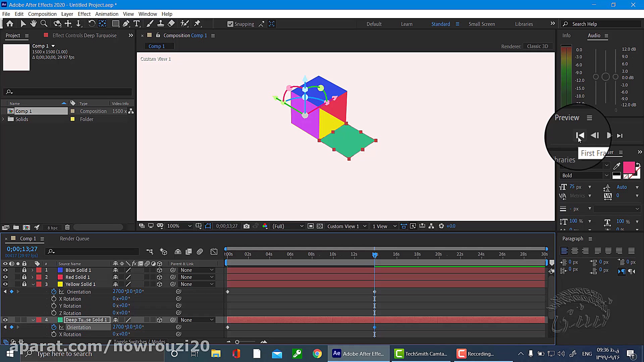Click the take snapshot camera icon
Screen dimensions: 644x362
click(x=247, y=226)
